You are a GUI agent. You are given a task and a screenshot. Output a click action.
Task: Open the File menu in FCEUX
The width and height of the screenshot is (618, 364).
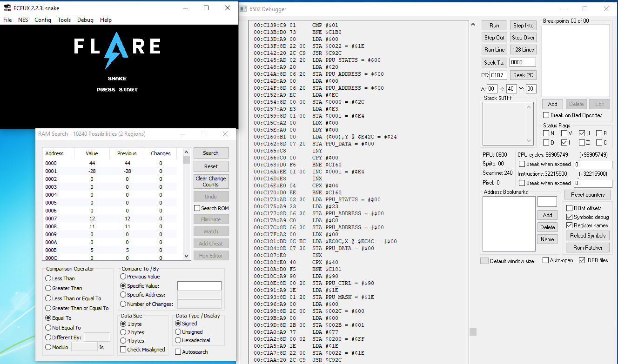click(x=7, y=20)
